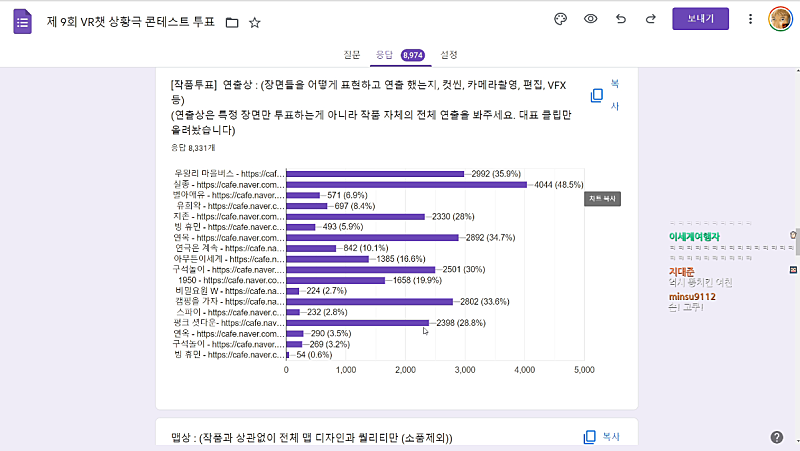Click the 차트 복사 tooltip label

click(602, 199)
